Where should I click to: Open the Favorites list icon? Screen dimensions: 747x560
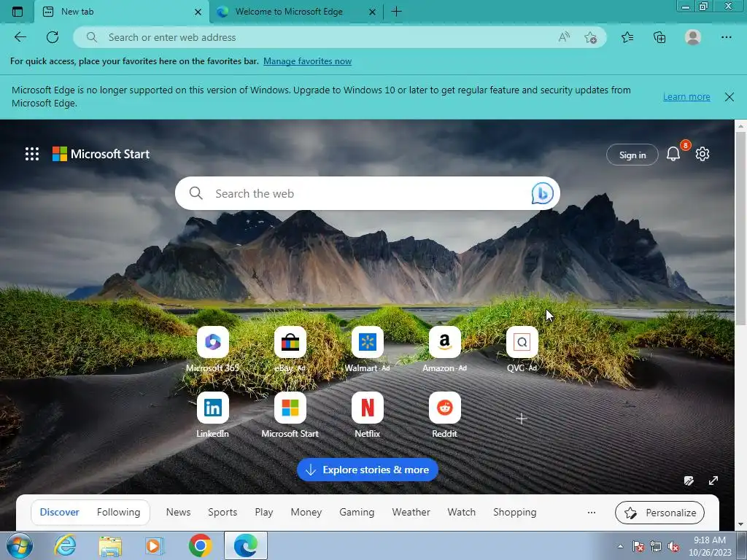coord(627,37)
